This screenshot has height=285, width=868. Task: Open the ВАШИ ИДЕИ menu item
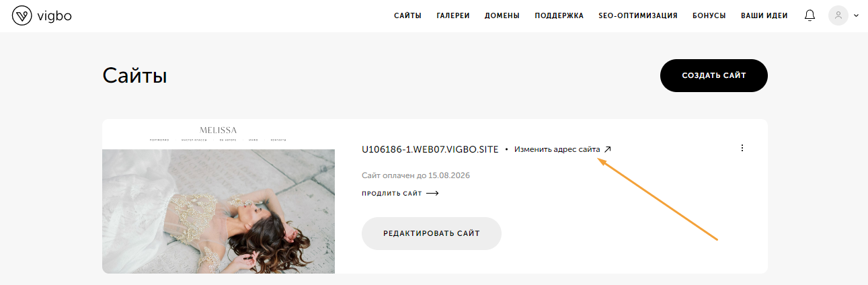[764, 15]
